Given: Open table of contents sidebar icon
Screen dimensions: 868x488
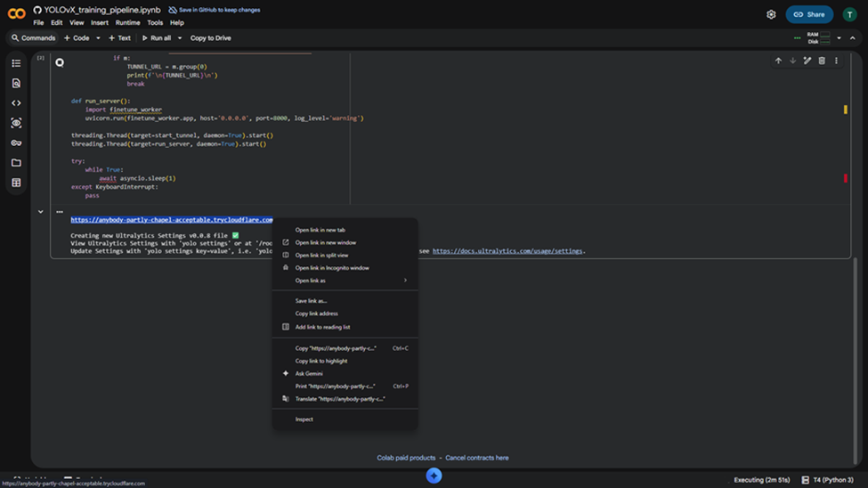Looking at the screenshot, I should [x=16, y=63].
